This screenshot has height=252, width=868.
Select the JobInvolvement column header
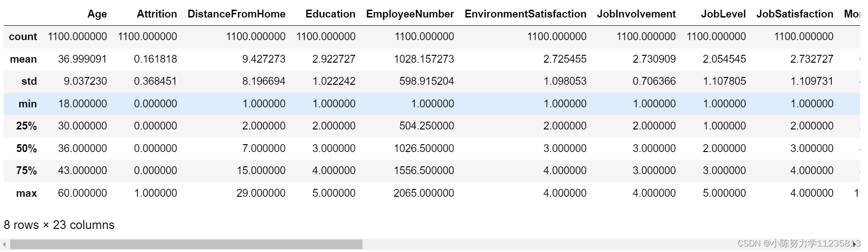[636, 14]
